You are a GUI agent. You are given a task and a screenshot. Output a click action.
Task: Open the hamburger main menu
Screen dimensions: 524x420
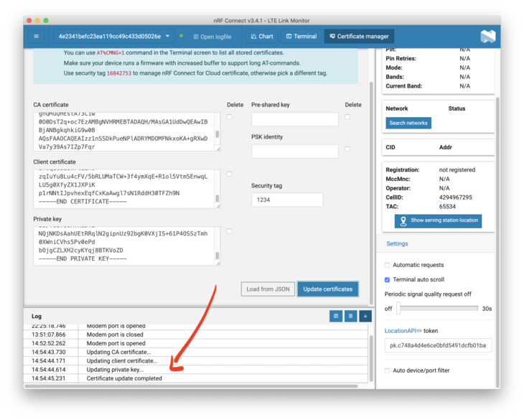point(37,37)
